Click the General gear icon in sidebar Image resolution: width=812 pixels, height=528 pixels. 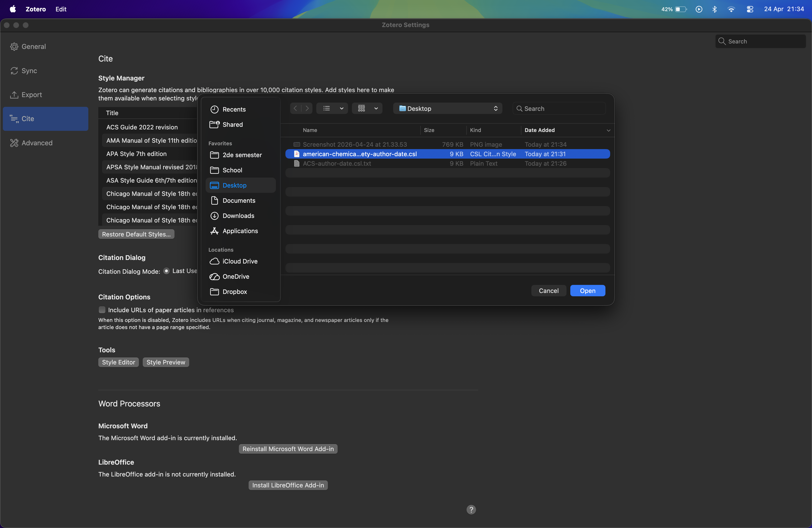[14, 46]
